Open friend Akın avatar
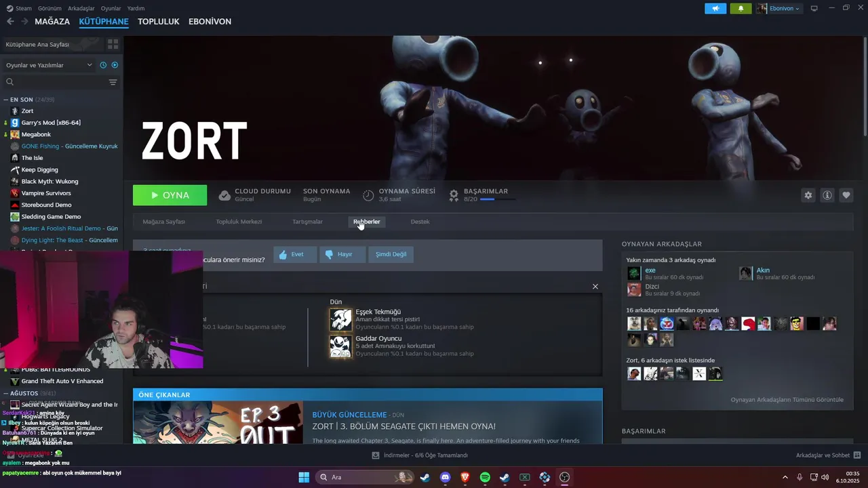This screenshot has width=868, height=488. pos(746,273)
